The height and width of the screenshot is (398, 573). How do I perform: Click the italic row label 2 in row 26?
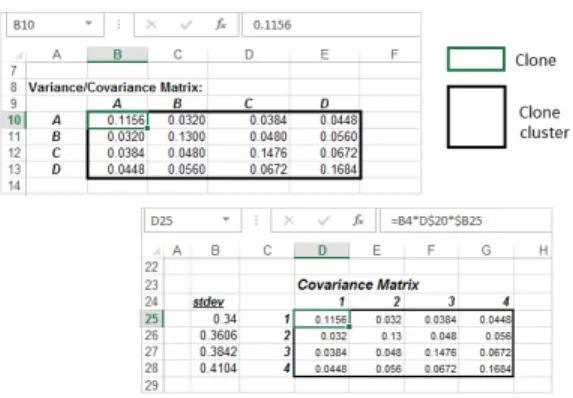[287, 335]
